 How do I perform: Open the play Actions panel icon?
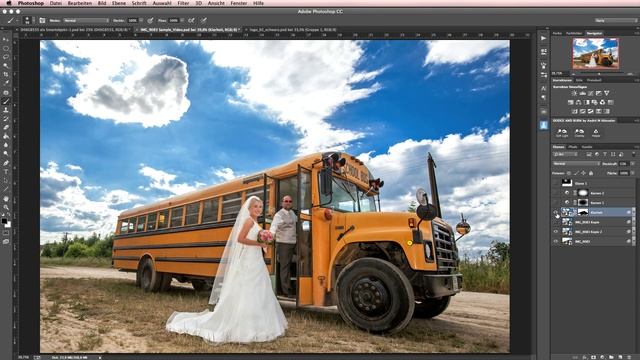[x=543, y=38]
